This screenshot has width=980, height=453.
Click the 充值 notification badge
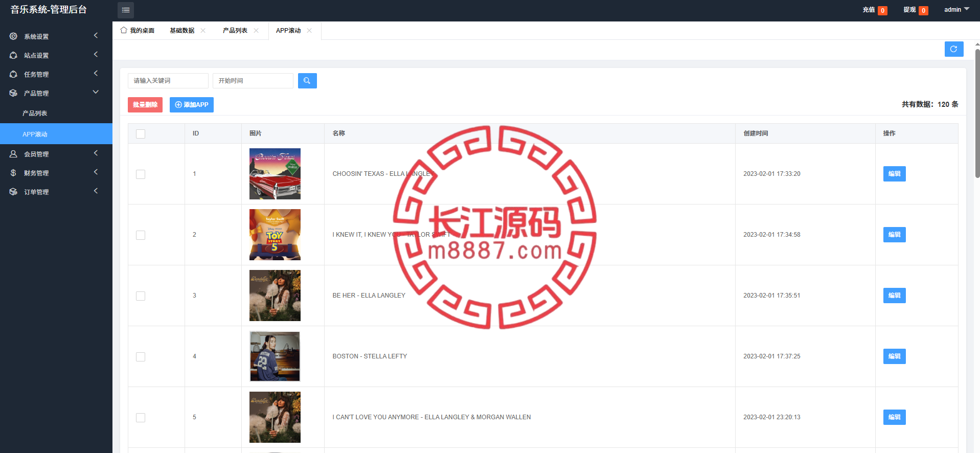(x=882, y=10)
